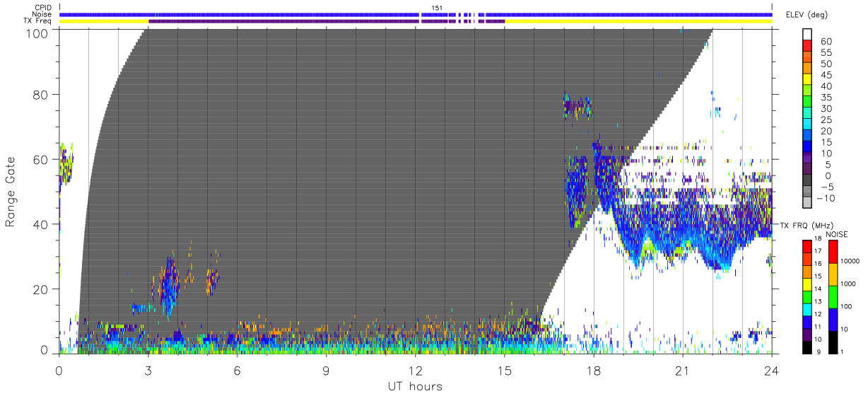Click the 'Range Gate' y-axis title
Image resolution: width=868 pixels, height=401 pixels.
11,192
